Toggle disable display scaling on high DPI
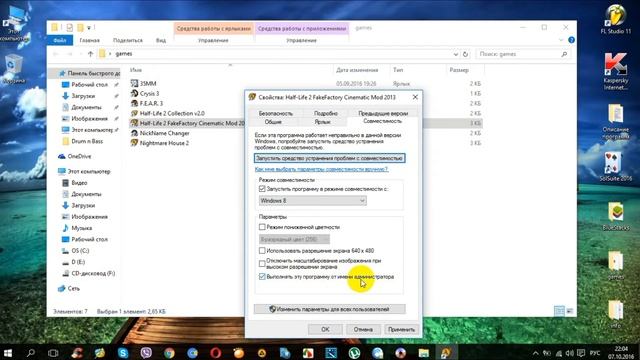 click(x=262, y=264)
